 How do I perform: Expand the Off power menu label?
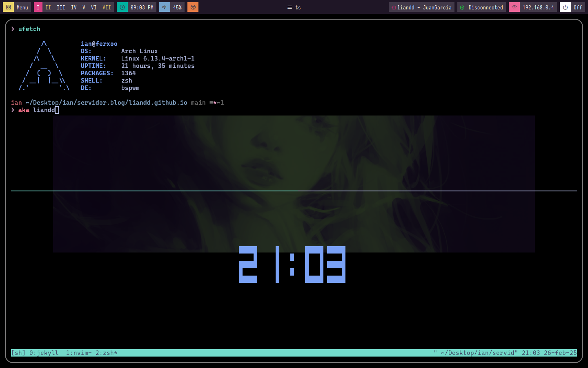pos(578,7)
